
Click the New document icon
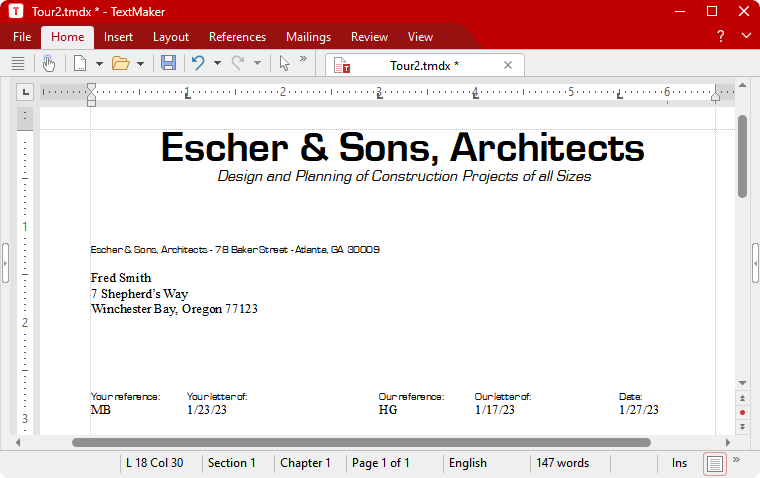pyautogui.click(x=80, y=63)
